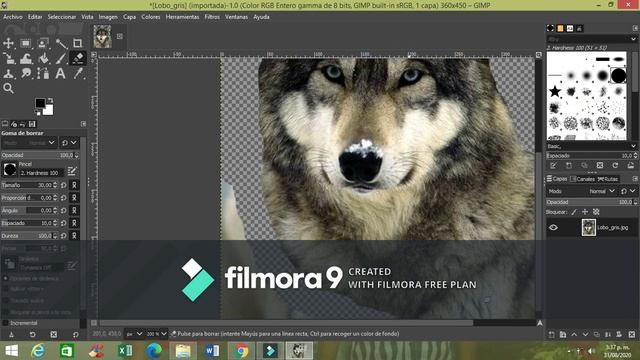
Task: Hide the Lobo_gris.jpg layer
Action: click(x=553, y=227)
